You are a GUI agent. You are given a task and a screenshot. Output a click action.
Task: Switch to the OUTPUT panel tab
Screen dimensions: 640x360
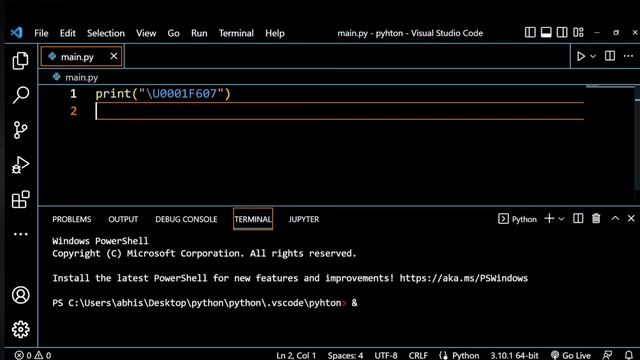(123, 219)
